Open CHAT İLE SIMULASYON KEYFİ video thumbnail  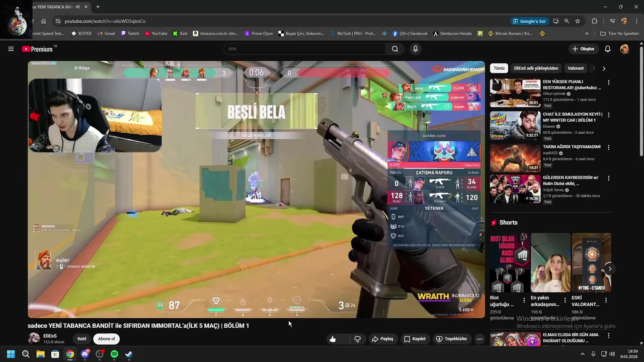(515, 126)
